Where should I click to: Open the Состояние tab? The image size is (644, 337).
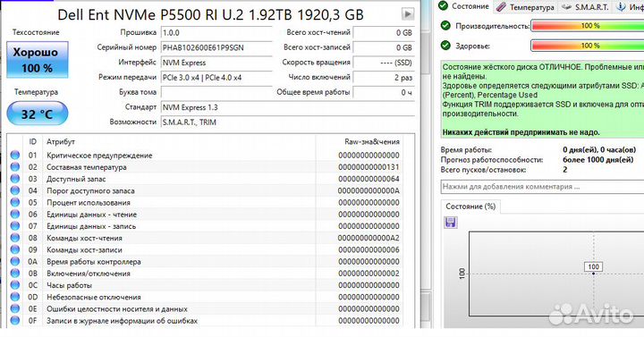(463, 6)
